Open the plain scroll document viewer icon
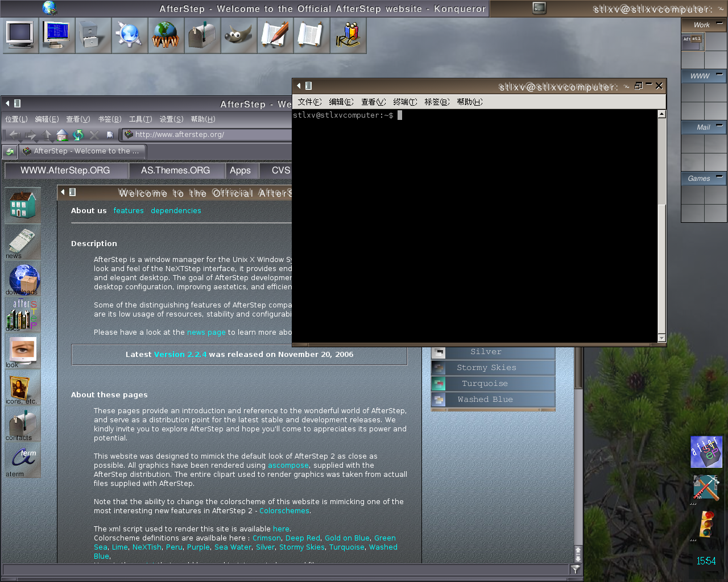Viewport: 728px width, 582px height. coord(312,35)
